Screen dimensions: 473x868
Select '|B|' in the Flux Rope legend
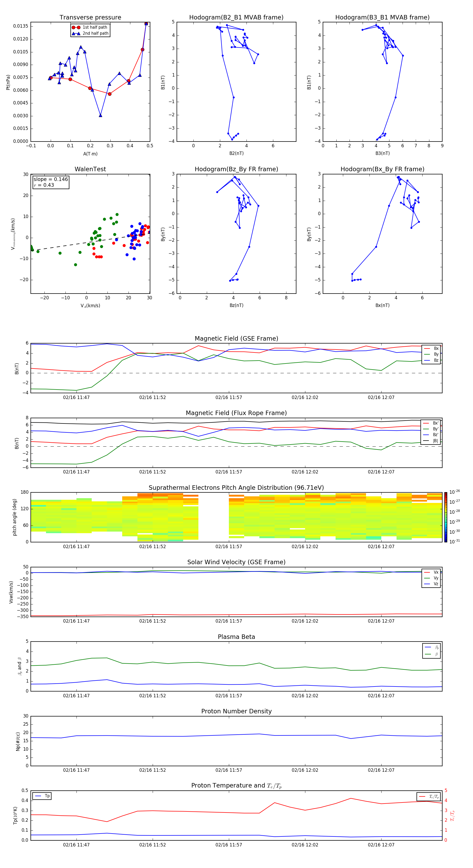(x=431, y=441)
